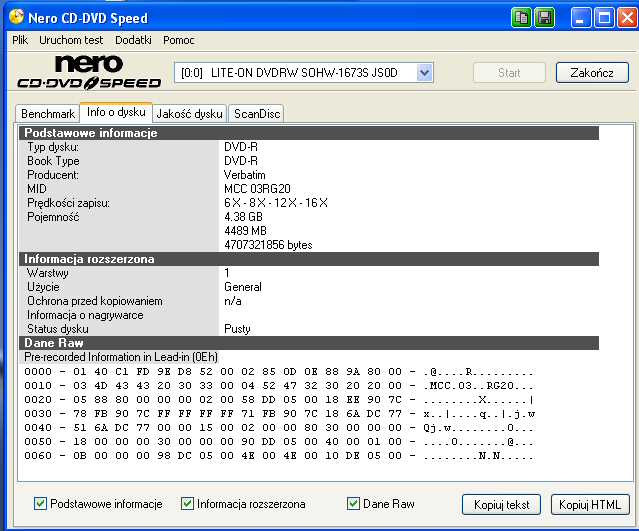Uncheck the Podstawowe informacje checkbox
The width and height of the screenshot is (639, 531).
(x=40, y=504)
